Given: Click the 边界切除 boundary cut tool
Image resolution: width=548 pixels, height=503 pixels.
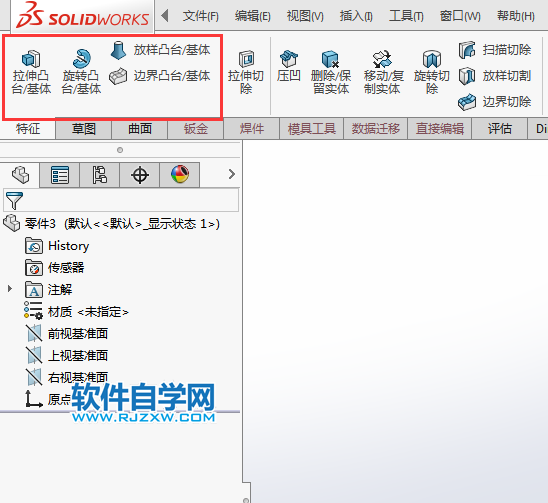Looking at the screenshot, I should pyautogui.click(x=495, y=102).
